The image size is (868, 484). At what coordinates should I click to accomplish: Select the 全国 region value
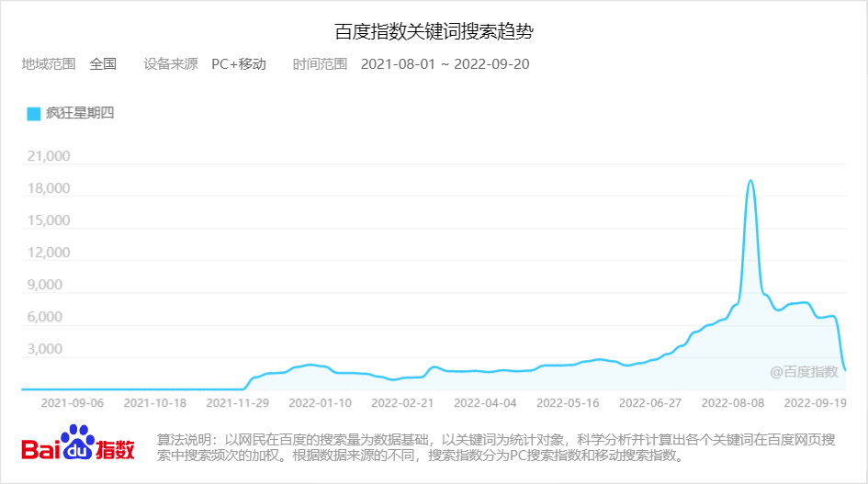103,64
